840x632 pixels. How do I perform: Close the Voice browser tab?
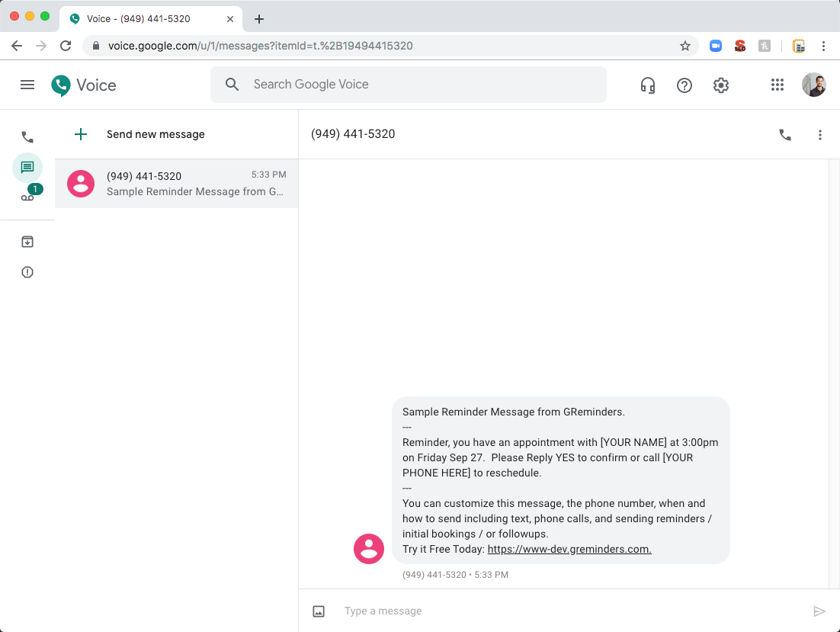(230, 19)
